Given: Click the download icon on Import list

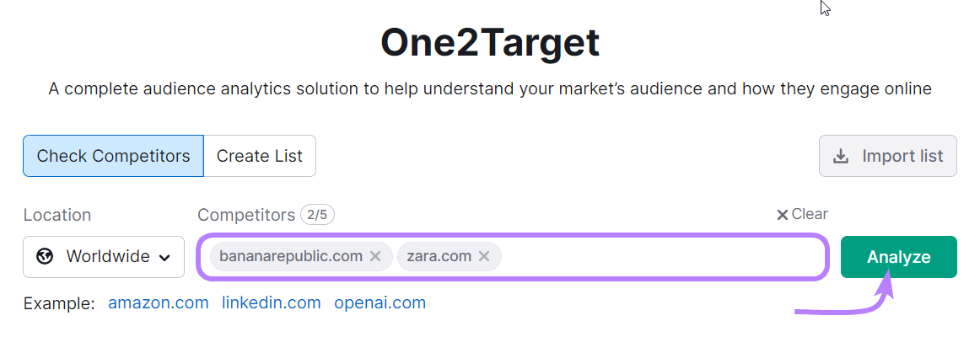Looking at the screenshot, I should pos(841,157).
